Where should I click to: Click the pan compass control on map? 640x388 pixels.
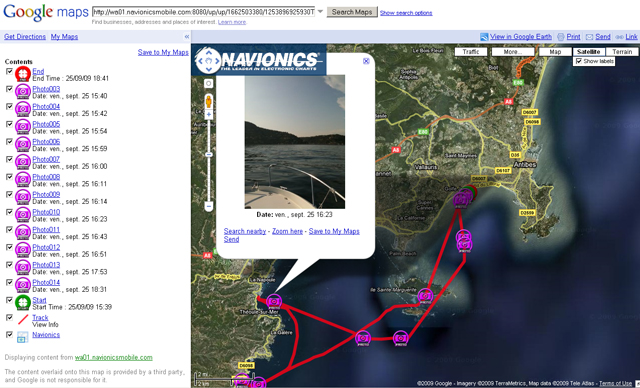[x=209, y=61]
